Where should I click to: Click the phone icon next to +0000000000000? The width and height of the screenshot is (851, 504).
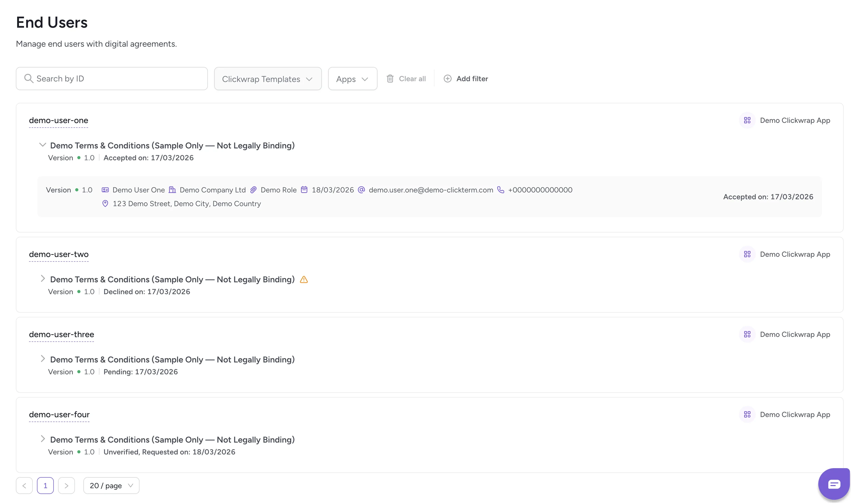tap(501, 190)
